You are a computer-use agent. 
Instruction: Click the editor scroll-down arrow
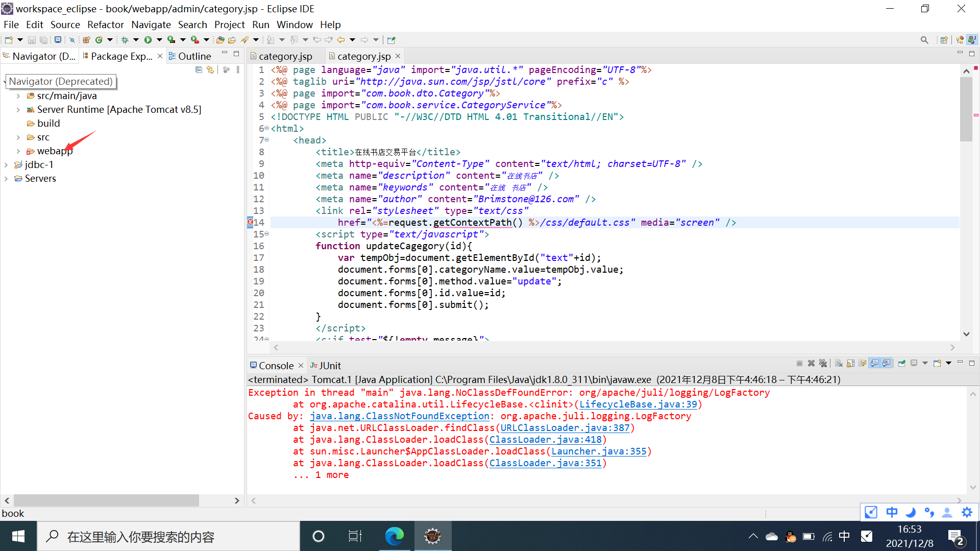[x=966, y=334]
